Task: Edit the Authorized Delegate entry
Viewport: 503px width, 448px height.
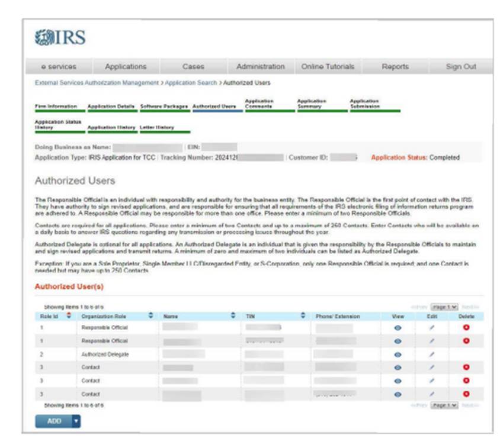Action: (432, 354)
